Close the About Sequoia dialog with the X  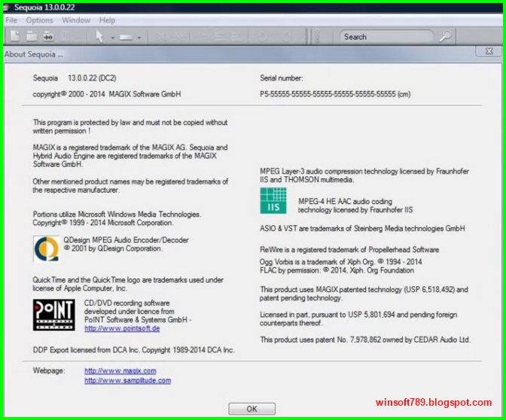pos(489,51)
